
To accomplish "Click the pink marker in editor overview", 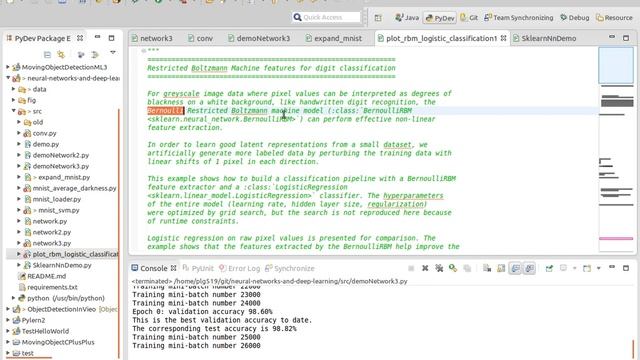I will pos(616,238).
